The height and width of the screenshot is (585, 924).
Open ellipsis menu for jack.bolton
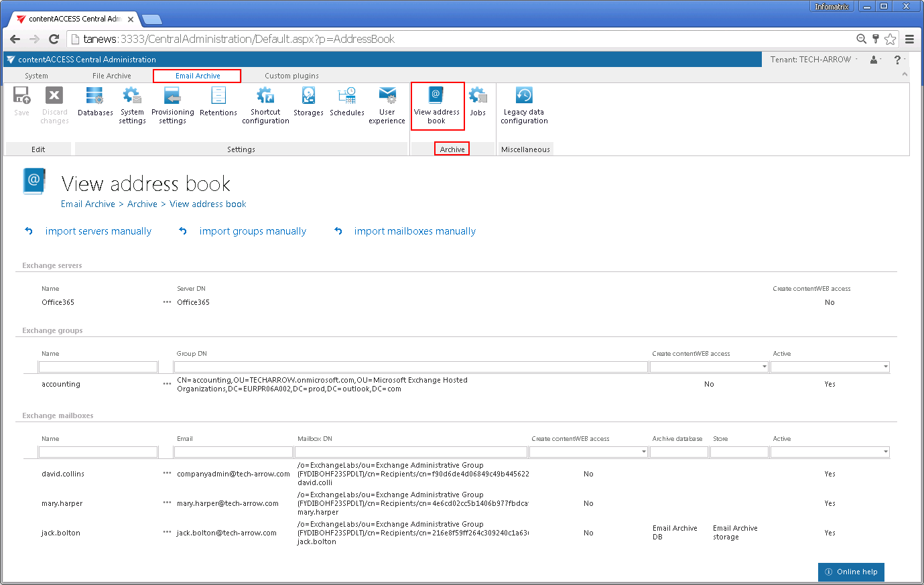click(167, 533)
